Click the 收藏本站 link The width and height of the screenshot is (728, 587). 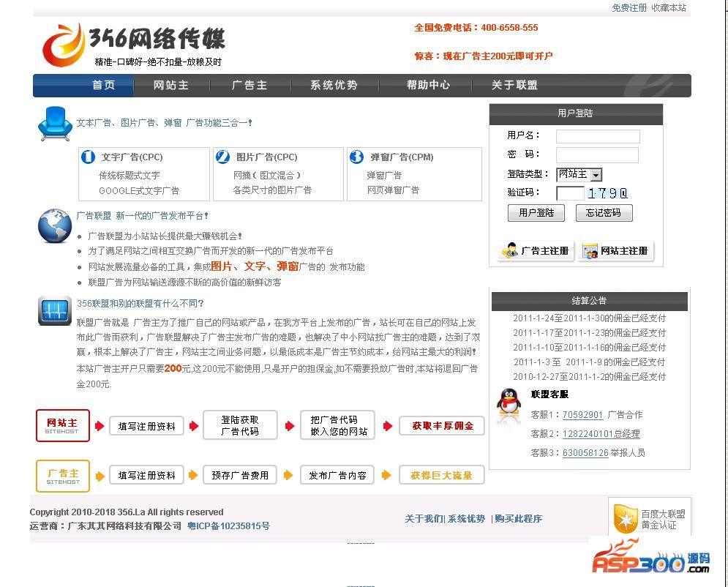pyautogui.click(x=669, y=8)
